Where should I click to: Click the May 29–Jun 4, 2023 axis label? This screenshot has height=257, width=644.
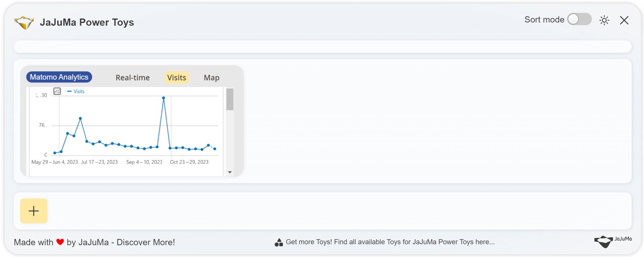click(x=55, y=162)
